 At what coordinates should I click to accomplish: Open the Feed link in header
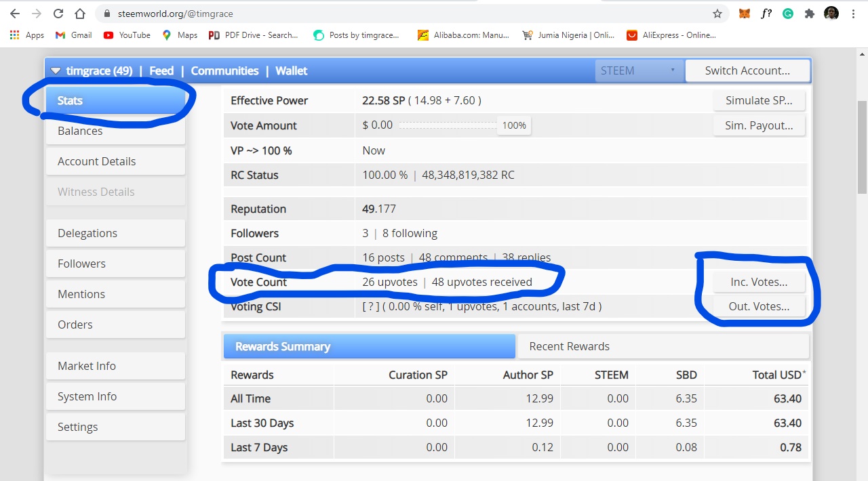[161, 70]
